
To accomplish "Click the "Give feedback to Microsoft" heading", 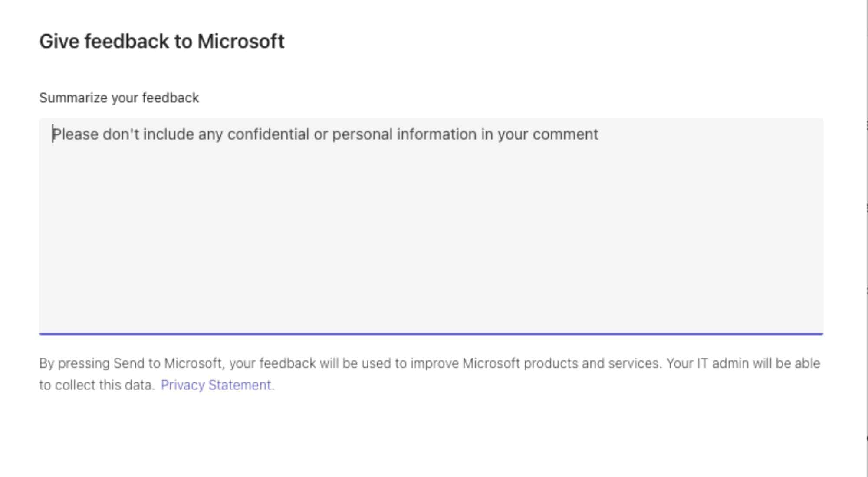I will 161,40.
